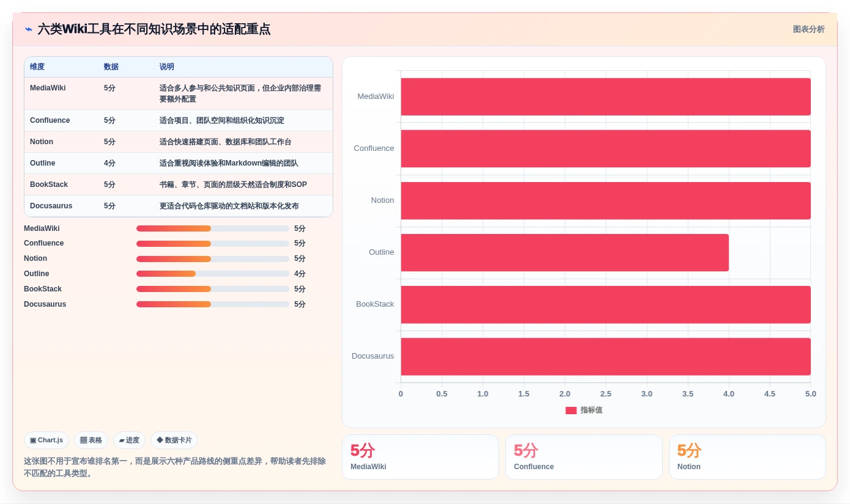850x504 pixels.
Task: Click the 数据 column header
Action: 111,67
